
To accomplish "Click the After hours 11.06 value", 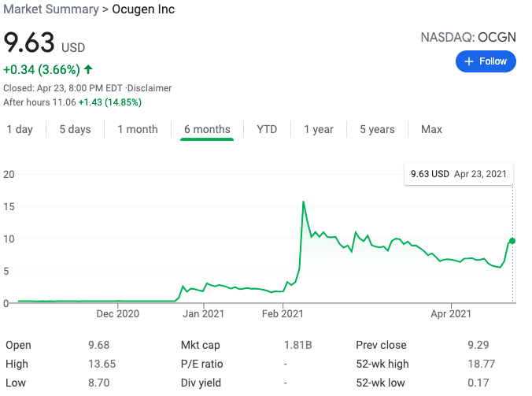I will point(64,102).
